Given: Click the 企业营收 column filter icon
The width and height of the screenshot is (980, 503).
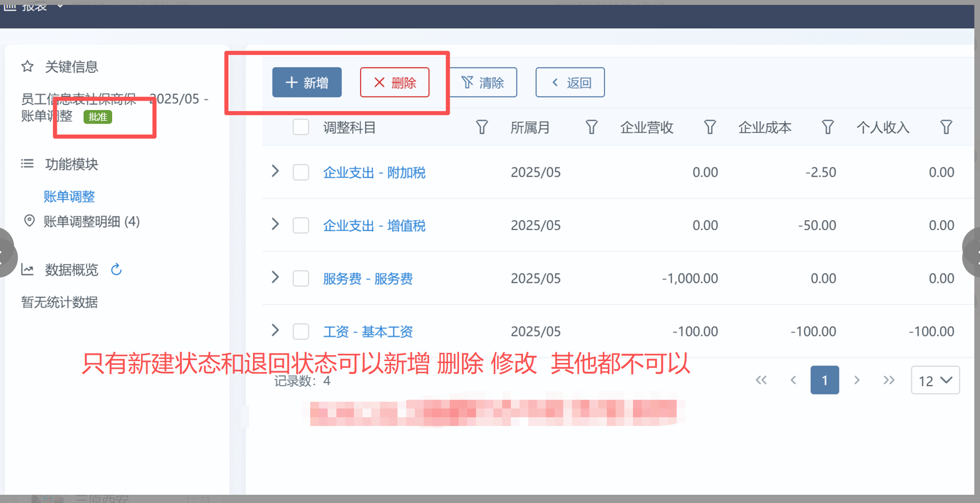Looking at the screenshot, I should pos(709,127).
